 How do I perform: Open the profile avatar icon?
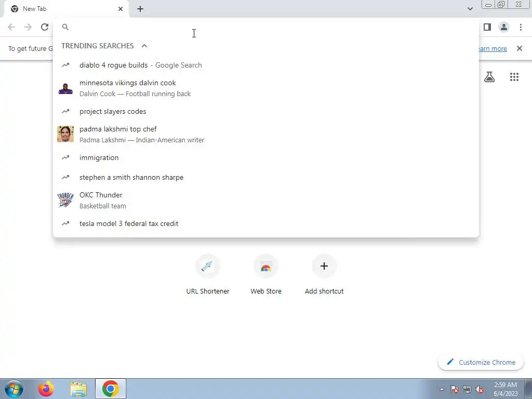click(504, 27)
